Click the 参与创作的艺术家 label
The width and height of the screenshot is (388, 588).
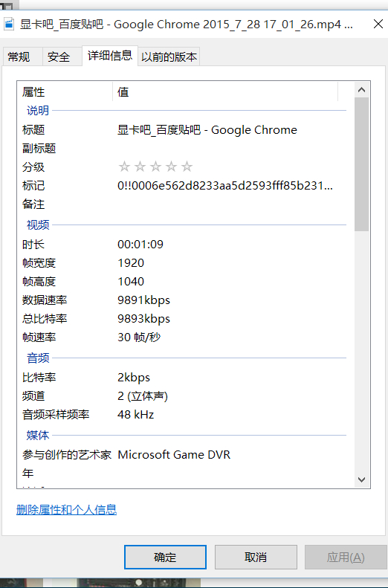(67, 455)
